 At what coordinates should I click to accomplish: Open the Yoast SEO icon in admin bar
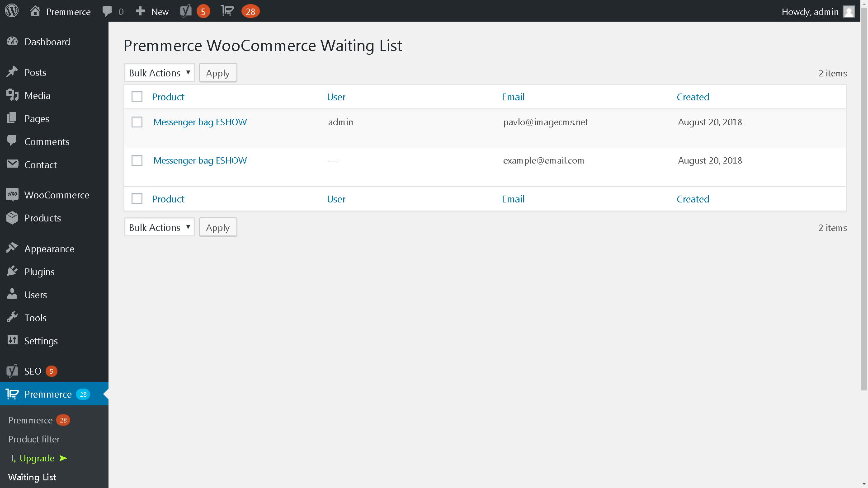pos(186,11)
